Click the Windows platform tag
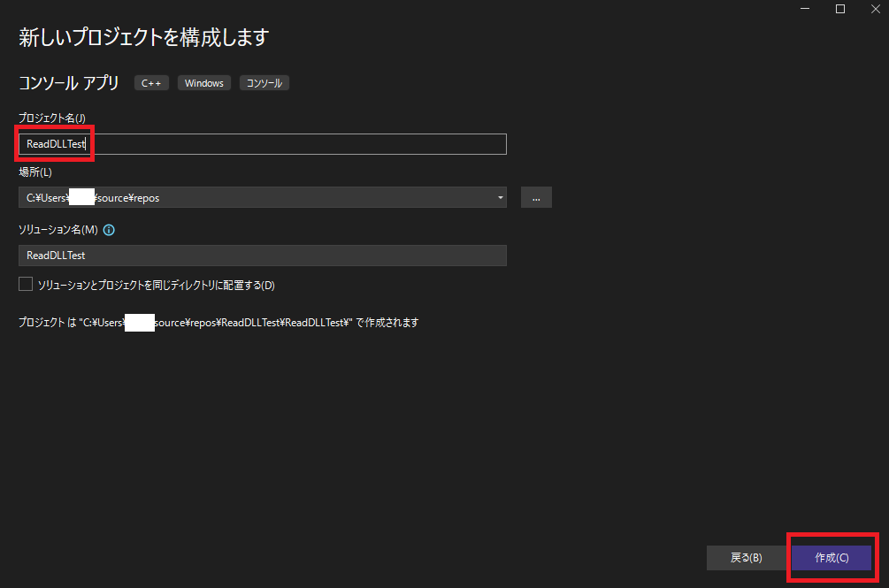889x588 pixels. point(203,83)
